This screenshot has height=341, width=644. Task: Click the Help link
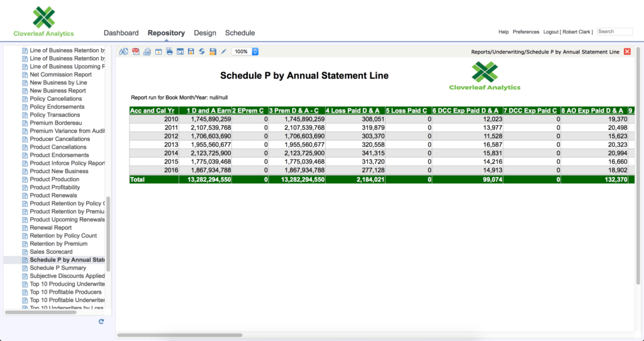[504, 31]
